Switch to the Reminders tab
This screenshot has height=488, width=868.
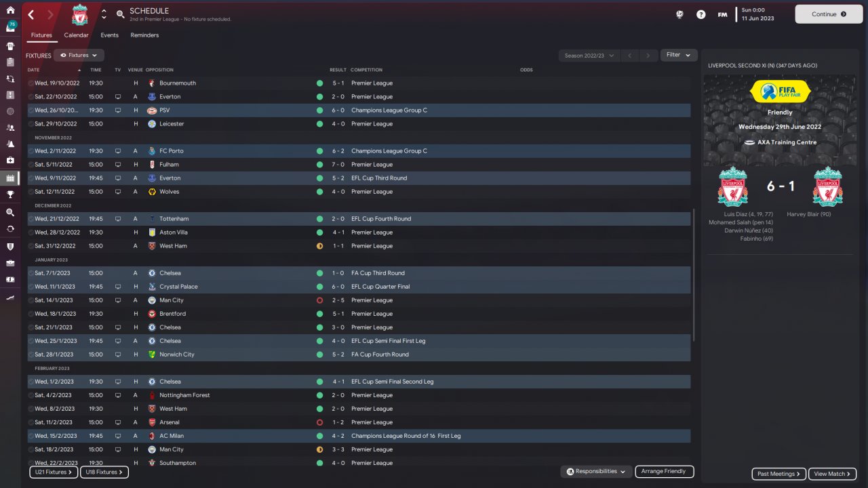(x=144, y=35)
